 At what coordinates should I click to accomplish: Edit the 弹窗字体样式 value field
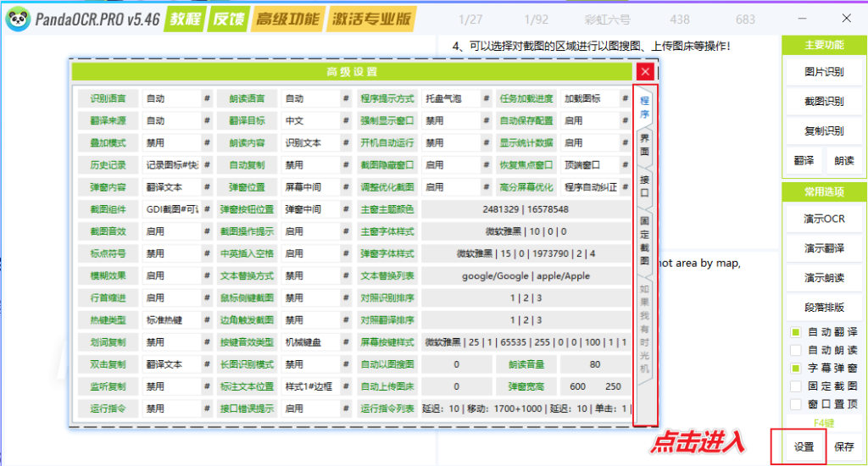[x=526, y=253]
